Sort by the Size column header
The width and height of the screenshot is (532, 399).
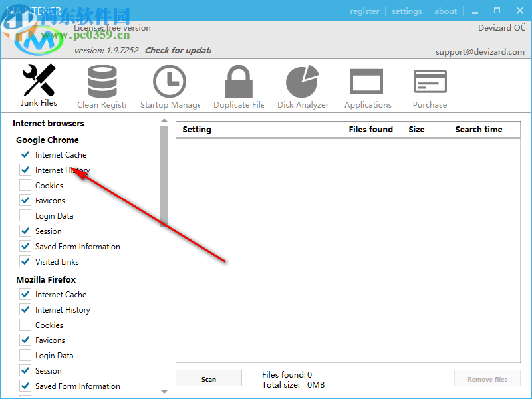pyautogui.click(x=416, y=129)
